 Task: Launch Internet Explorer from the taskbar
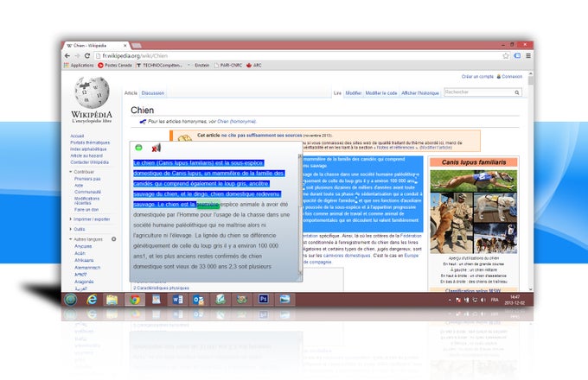(92, 300)
